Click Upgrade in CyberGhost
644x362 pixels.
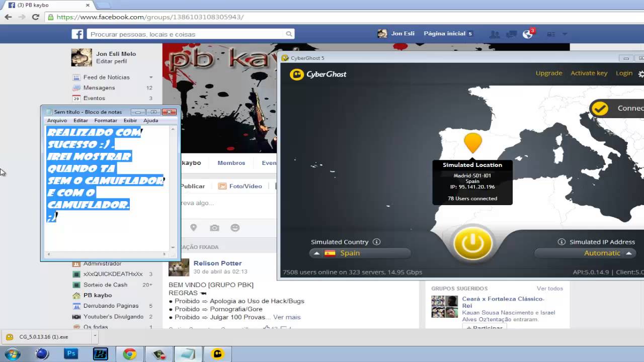pos(549,73)
